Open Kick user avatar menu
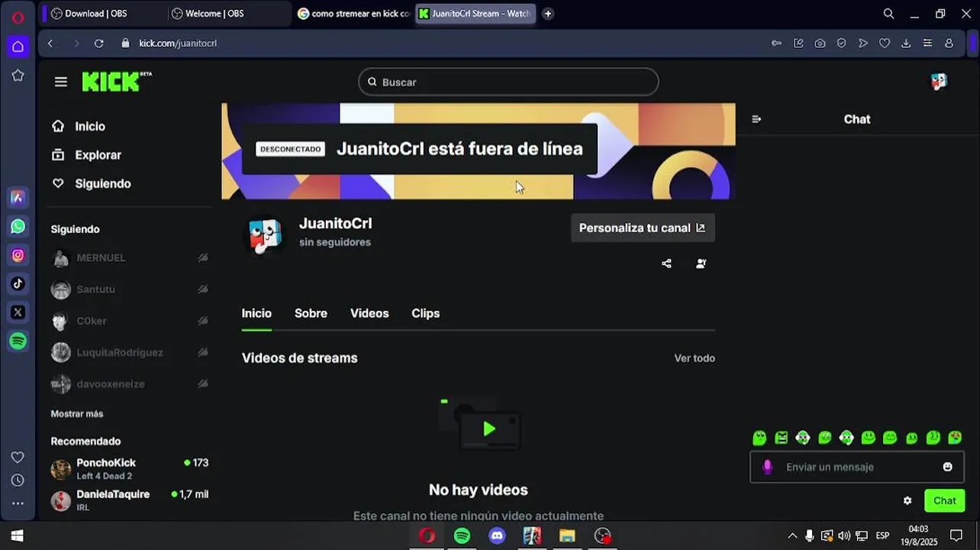 tap(939, 82)
